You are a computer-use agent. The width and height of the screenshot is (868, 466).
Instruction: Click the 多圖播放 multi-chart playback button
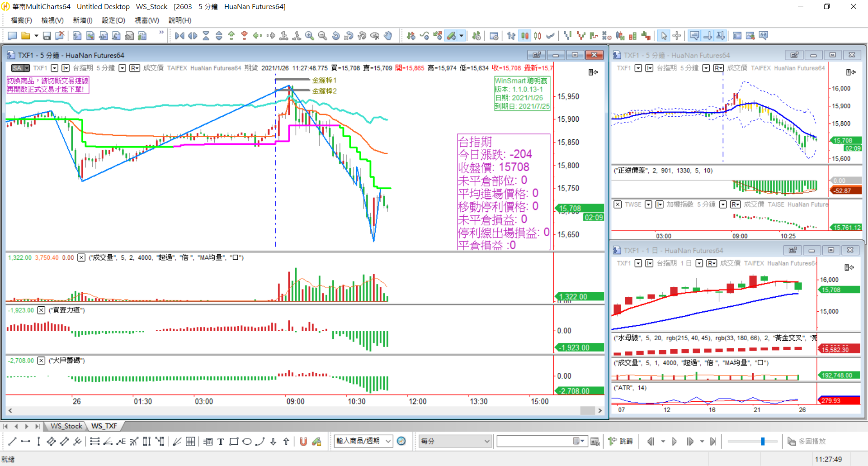point(807,442)
